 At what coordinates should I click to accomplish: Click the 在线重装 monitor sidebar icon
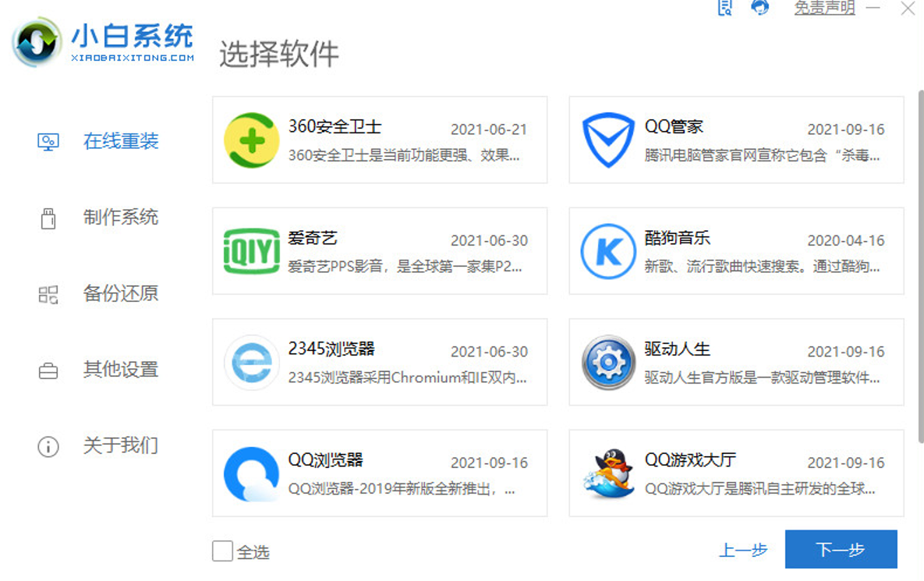(48, 141)
